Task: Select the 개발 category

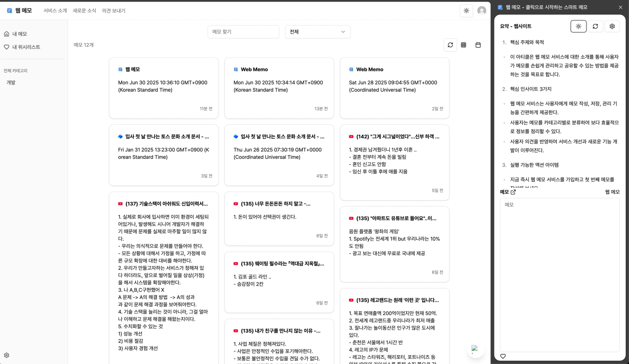Action: point(11,82)
